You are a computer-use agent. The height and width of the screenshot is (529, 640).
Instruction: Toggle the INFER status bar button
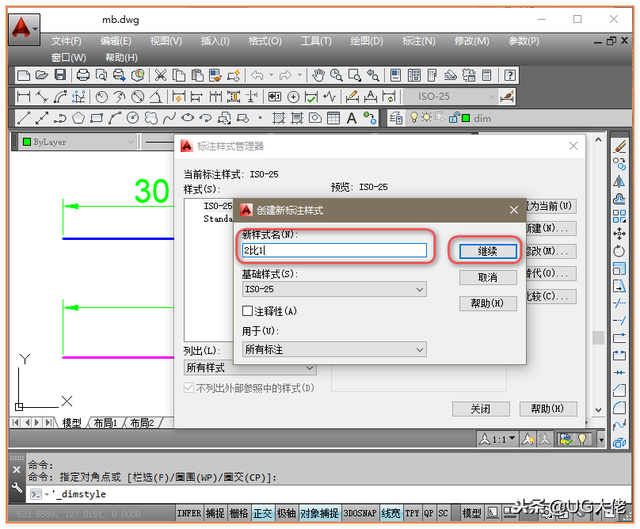189,513
